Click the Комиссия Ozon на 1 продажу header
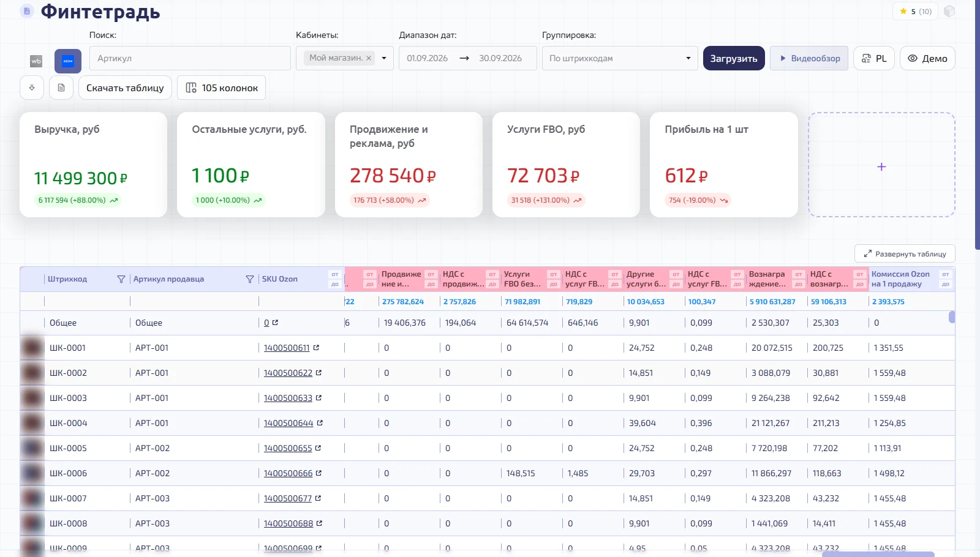Viewport: 980px width, 557px height. (x=900, y=279)
